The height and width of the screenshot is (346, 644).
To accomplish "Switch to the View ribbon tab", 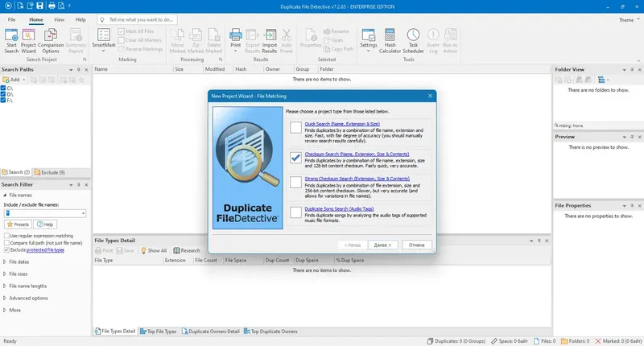I will click(59, 19).
